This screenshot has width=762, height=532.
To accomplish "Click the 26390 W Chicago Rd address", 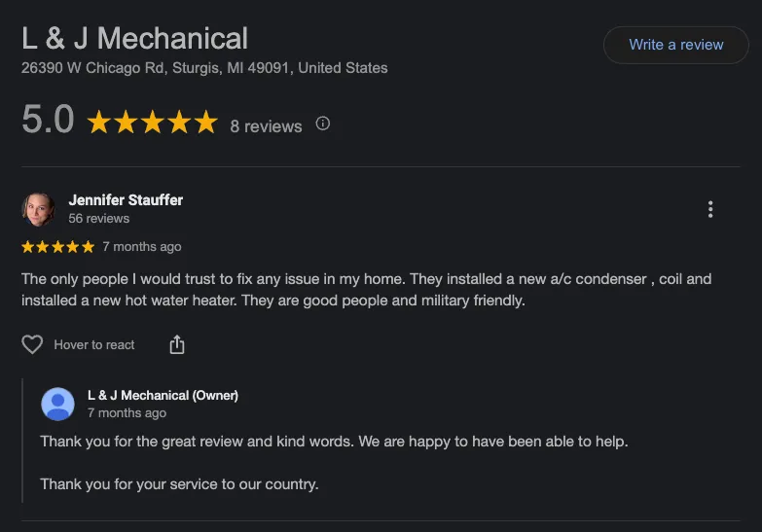I will [x=204, y=68].
